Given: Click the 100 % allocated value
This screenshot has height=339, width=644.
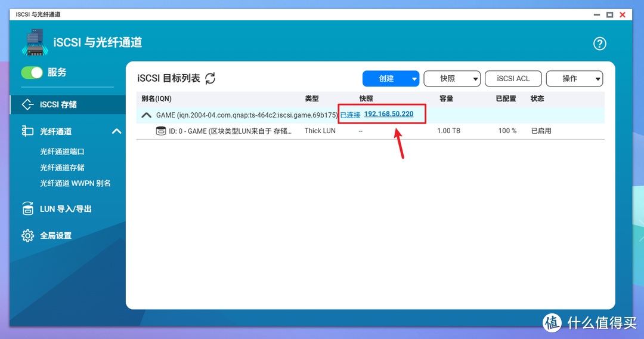Looking at the screenshot, I should pos(507,131).
